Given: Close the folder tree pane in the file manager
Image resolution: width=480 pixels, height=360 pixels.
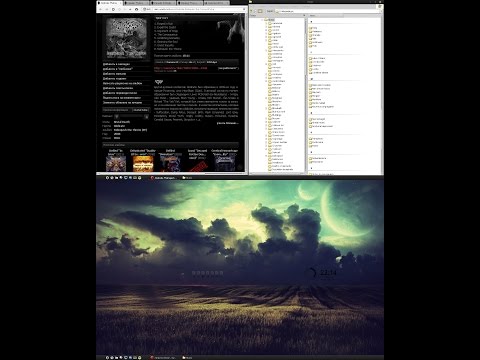Looking at the screenshot, I should point(304,16).
